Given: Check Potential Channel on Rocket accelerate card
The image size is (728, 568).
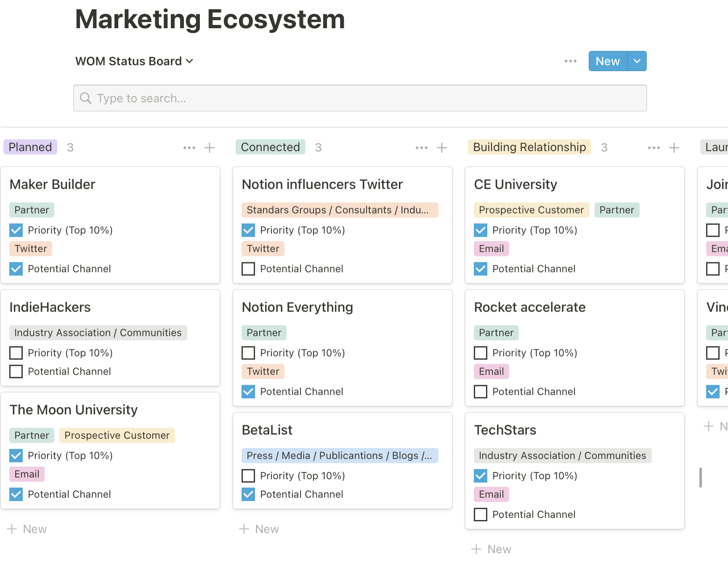Looking at the screenshot, I should pyautogui.click(x=481, y=392).
